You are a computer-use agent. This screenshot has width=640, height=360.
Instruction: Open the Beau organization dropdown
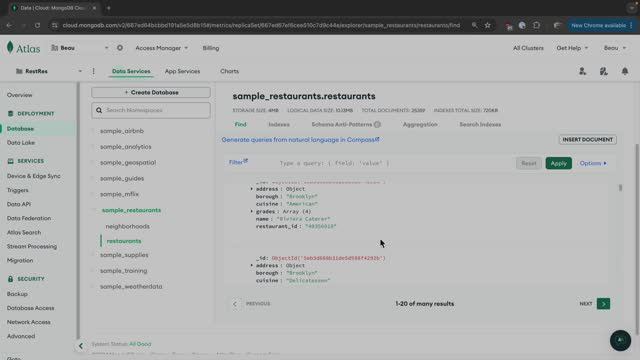[80, 48]
